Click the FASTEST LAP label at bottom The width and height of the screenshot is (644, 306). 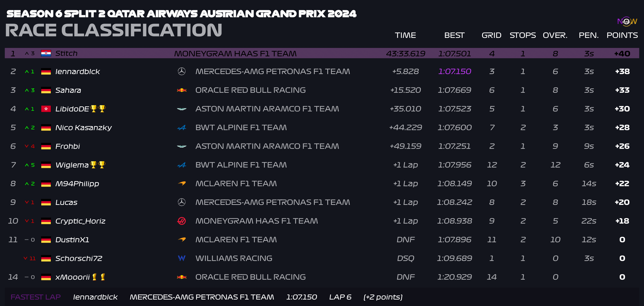tap(35, 297)
